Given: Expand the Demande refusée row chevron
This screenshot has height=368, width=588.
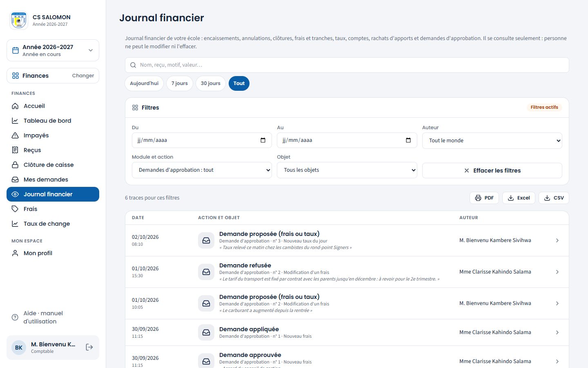Looking at the screenshot, I should pyautogui.click(x=557, y=272).
